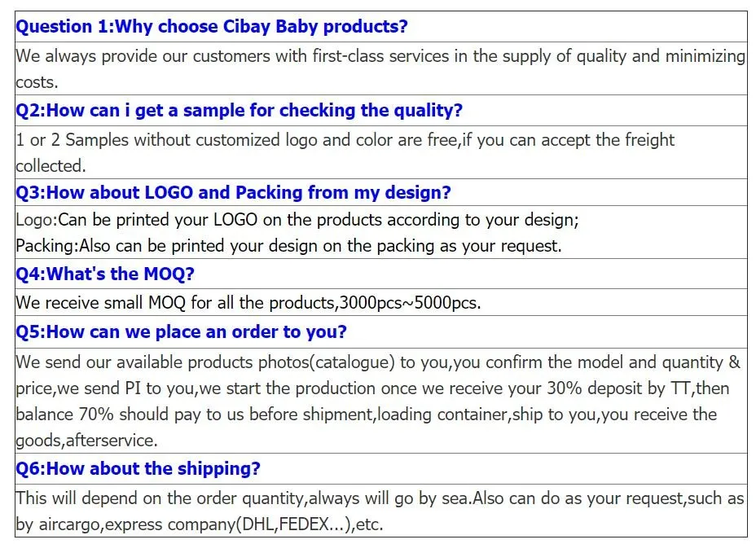The image size is (756, 544).
Task: Click the balance 70% before shipment line
Action: pos(367,415)
